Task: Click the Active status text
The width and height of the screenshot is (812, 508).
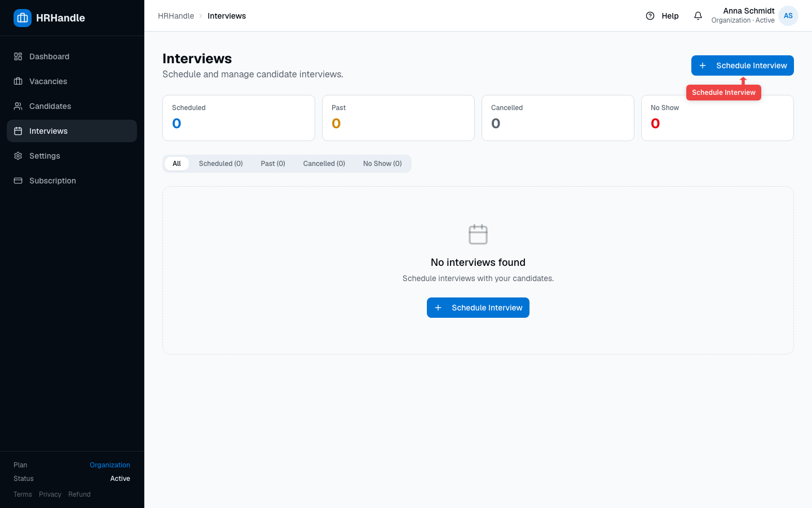Action: (x=120, y=479)
